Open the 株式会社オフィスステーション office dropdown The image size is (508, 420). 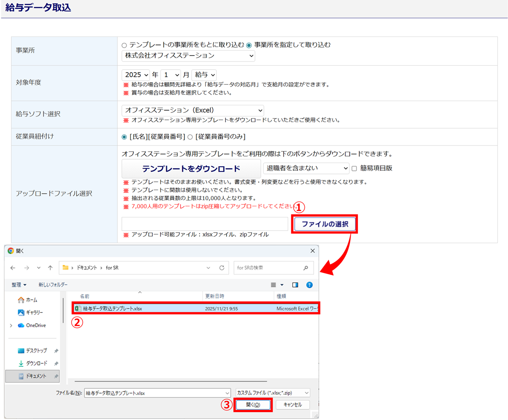pos(188,56)
